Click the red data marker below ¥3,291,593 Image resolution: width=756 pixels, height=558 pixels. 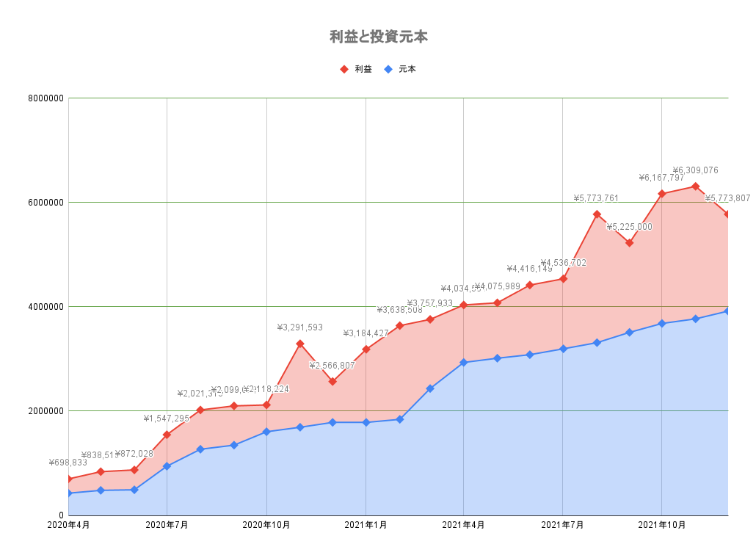[x=300, y=344]
